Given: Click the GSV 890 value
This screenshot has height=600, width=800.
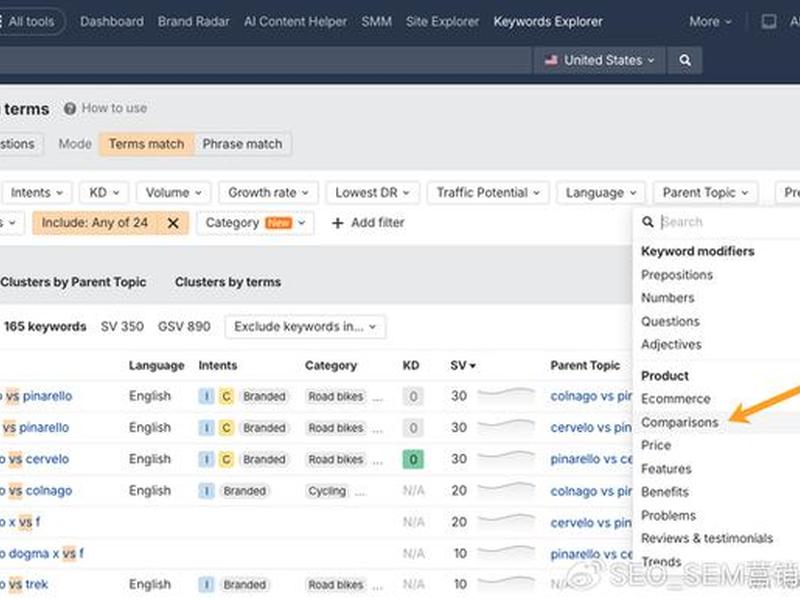Looking at the screenshot, I should point(184,327).
